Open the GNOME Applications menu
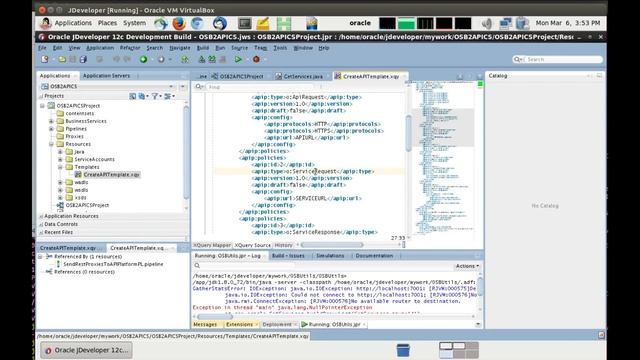Viewport: 640px width, 360px height. 73,23
